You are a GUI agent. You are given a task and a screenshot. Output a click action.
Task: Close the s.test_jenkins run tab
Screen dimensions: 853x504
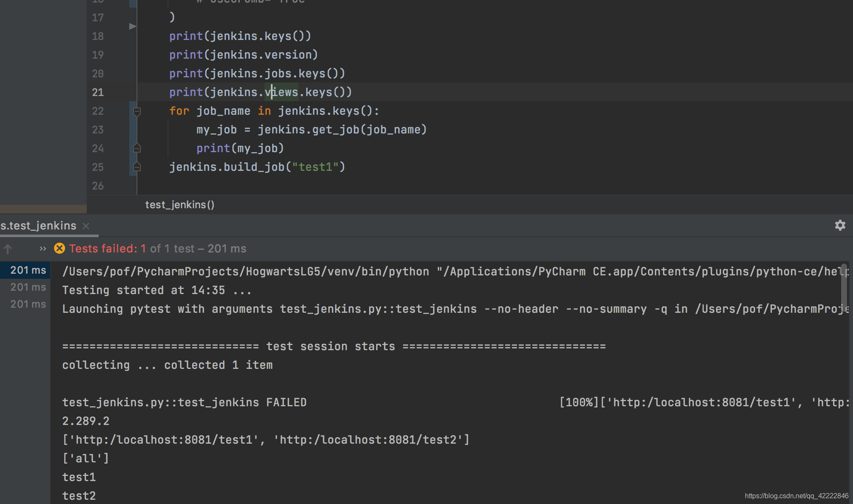(86, 226)
